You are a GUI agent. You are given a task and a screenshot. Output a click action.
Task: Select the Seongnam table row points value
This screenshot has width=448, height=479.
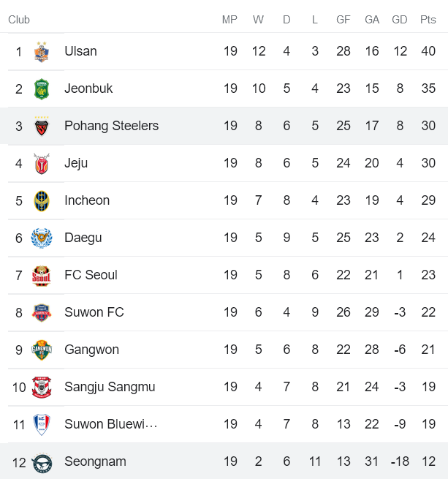(428, 461)
